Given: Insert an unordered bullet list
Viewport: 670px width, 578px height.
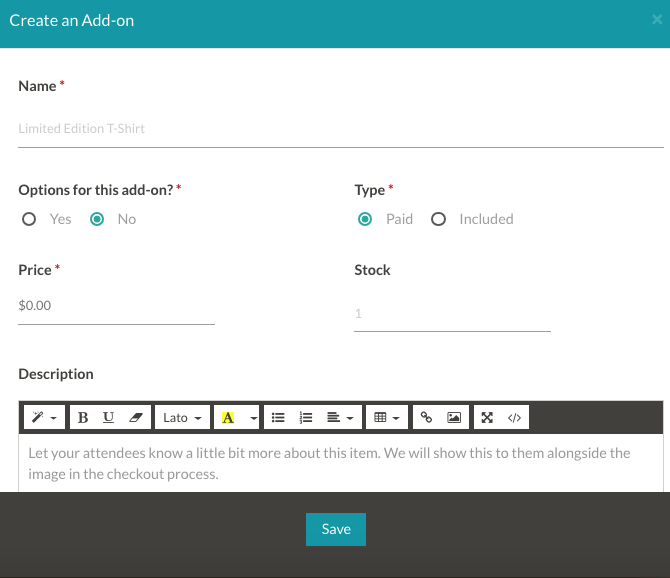Looking at the screenshot, I should click(x=279, y=417).
